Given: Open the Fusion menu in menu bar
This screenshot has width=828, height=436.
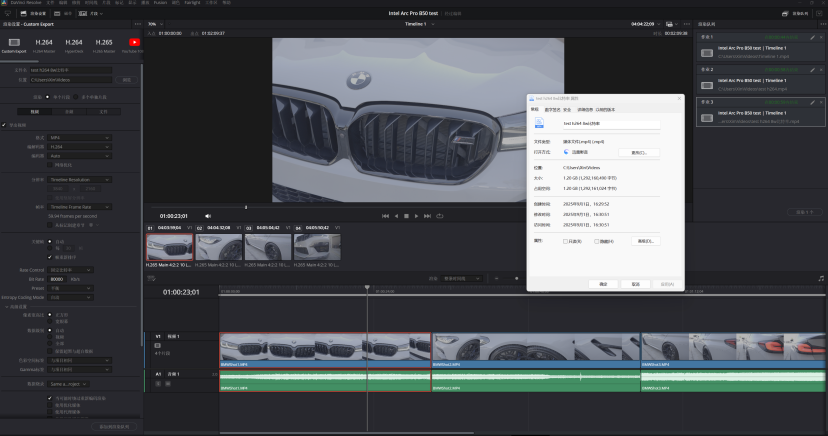Looking at the screenshot, I should [161, 3].
